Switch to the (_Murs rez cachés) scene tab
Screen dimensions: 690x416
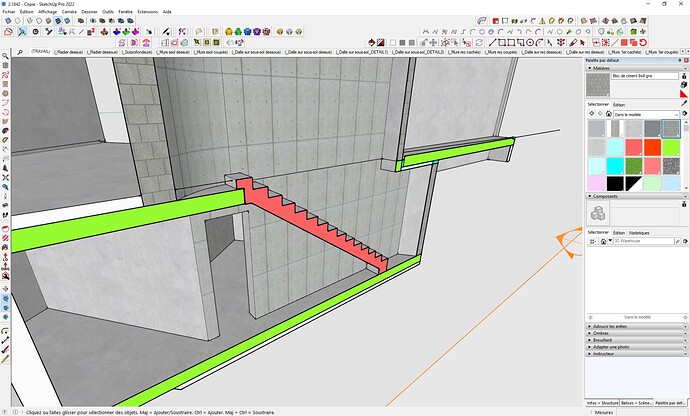464,52
